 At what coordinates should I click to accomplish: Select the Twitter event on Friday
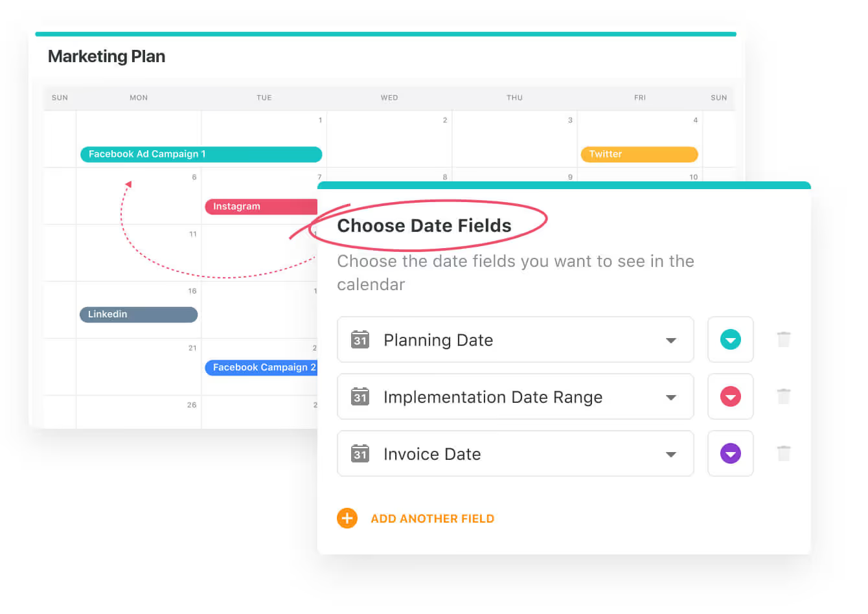tap(639, 154)
